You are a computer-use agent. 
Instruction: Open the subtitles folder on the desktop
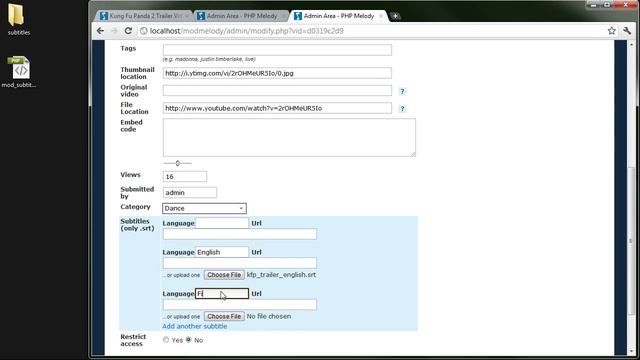coord(17,19)
